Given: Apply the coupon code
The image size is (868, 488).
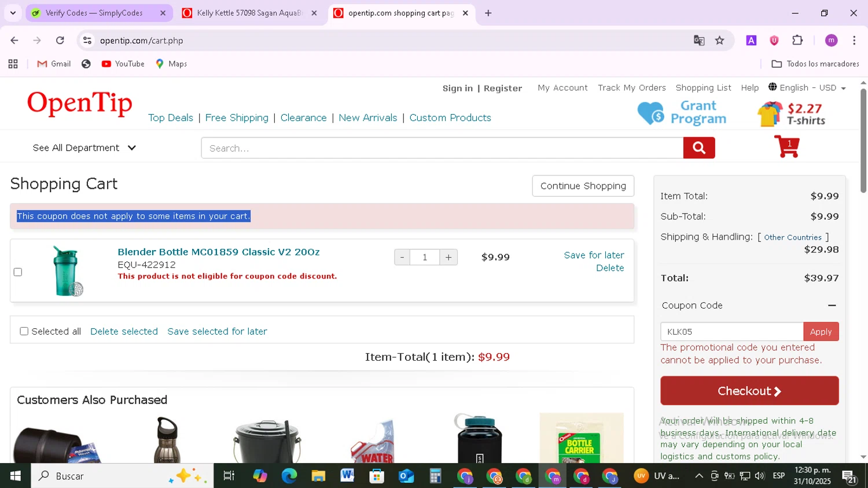Looking at the screenshot, I should coord(821,332).
